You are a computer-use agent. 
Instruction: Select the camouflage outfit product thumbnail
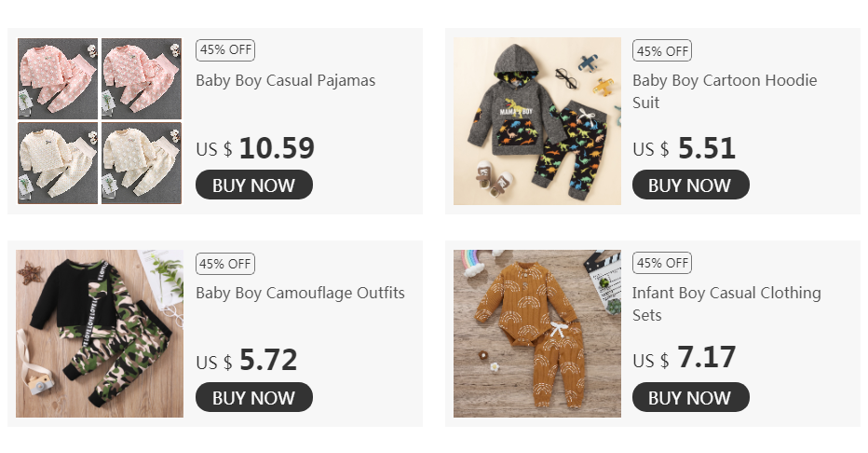[100, 334]
